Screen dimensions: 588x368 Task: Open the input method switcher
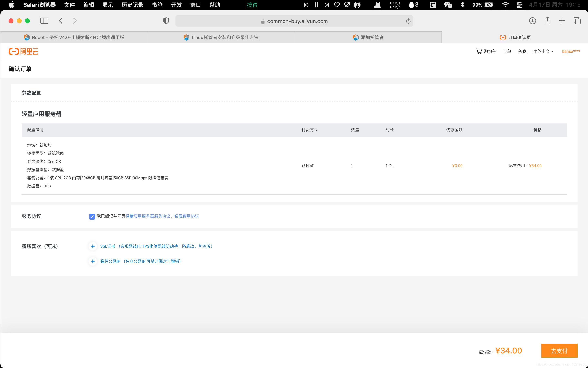433,5
